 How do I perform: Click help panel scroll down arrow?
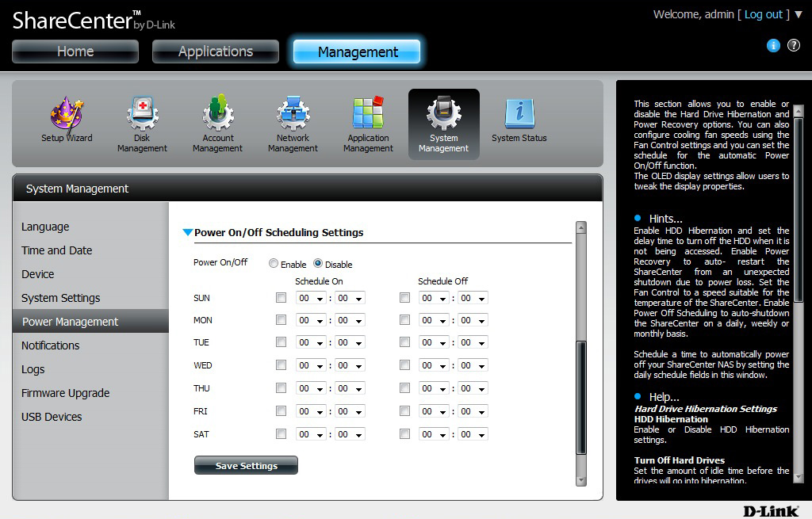click(x=798, y=478)
